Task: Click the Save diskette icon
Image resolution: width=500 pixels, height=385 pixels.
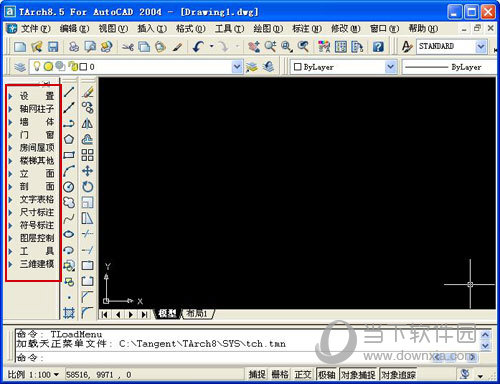Action: (53, 47)
